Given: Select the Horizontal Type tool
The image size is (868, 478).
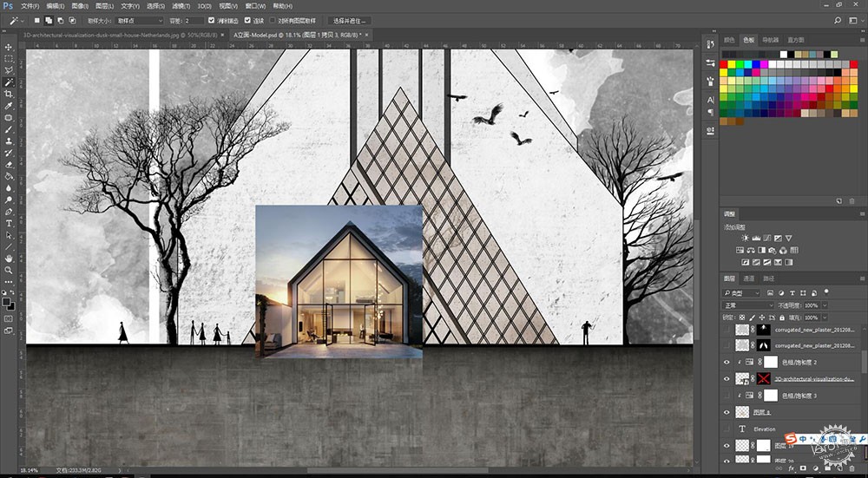Looking at the screenshot, I should coord(9,223).
